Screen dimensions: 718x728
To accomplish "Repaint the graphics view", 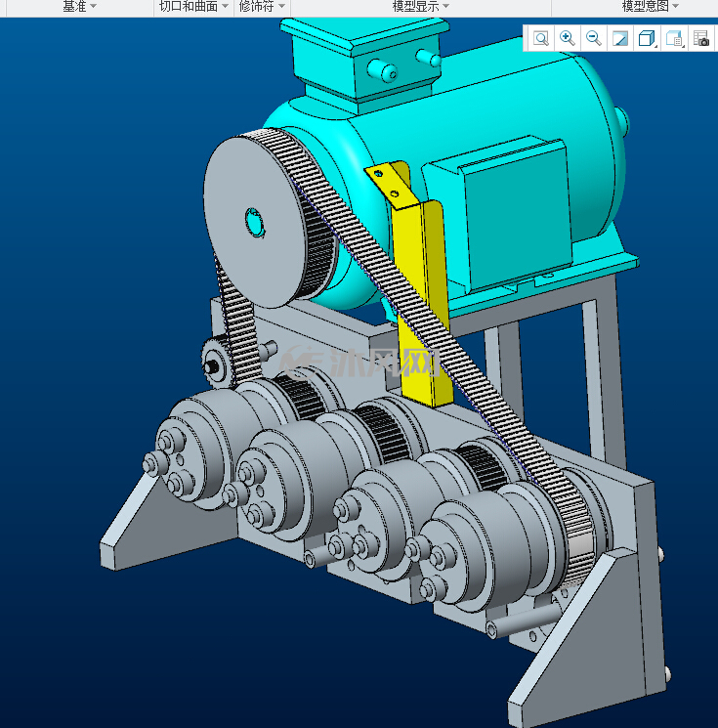I will [x=620, y=38].
